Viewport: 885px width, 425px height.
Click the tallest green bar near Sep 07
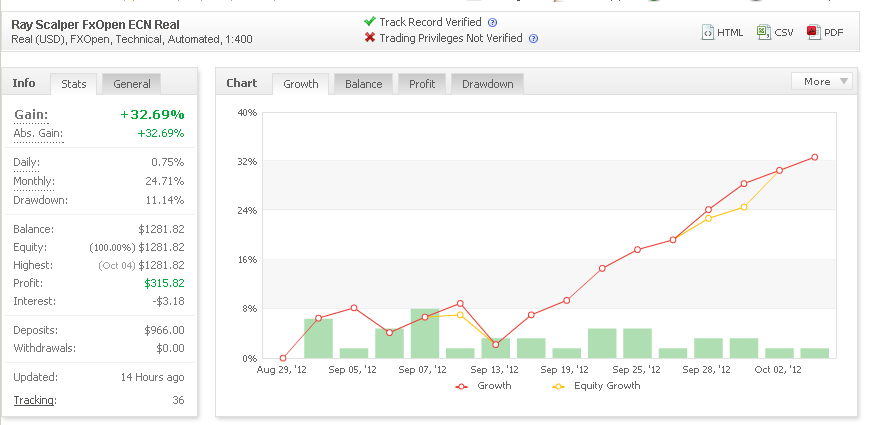[x=425, y=333]
